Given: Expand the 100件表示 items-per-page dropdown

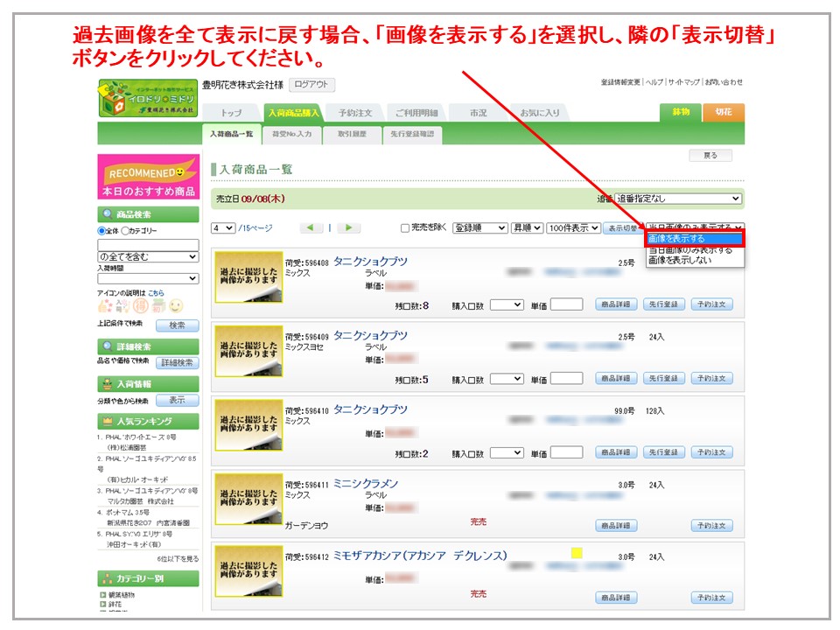Looking at the screenshot, I should click(x=573, y=228).
